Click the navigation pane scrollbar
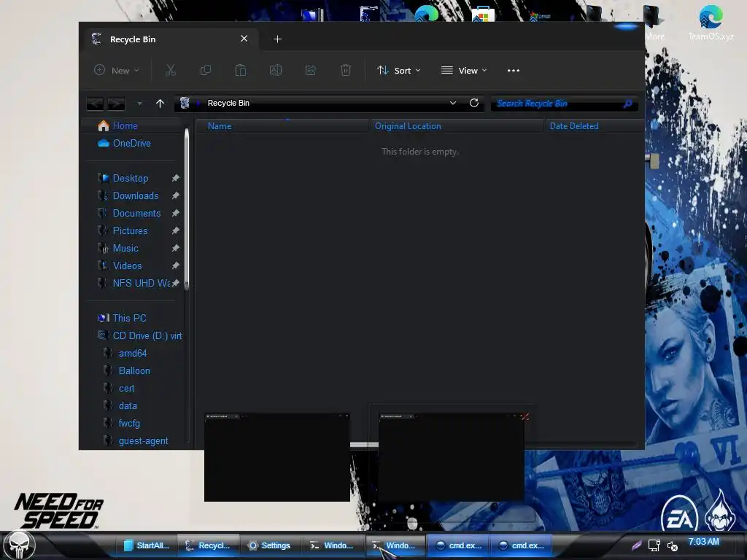This screenshot has height=560, width=747. pos(187,209)
